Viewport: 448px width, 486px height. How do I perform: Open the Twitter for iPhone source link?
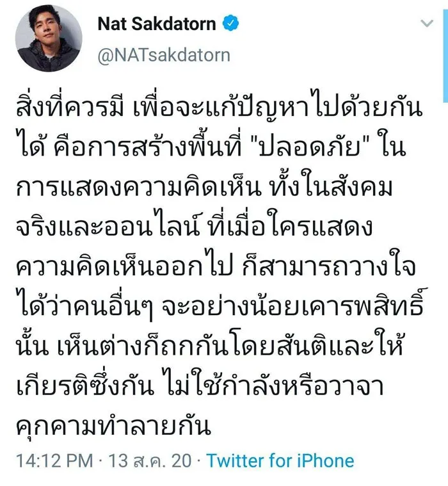click(280, 460)
